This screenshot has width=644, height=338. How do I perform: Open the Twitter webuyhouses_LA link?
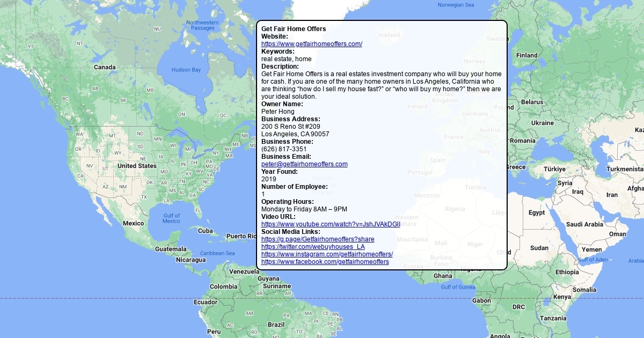point(313,247)
